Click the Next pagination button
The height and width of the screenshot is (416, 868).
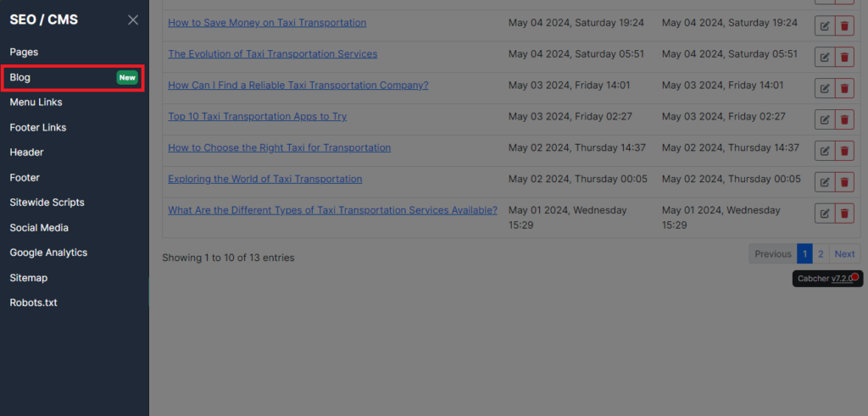(x=845, y=254)
